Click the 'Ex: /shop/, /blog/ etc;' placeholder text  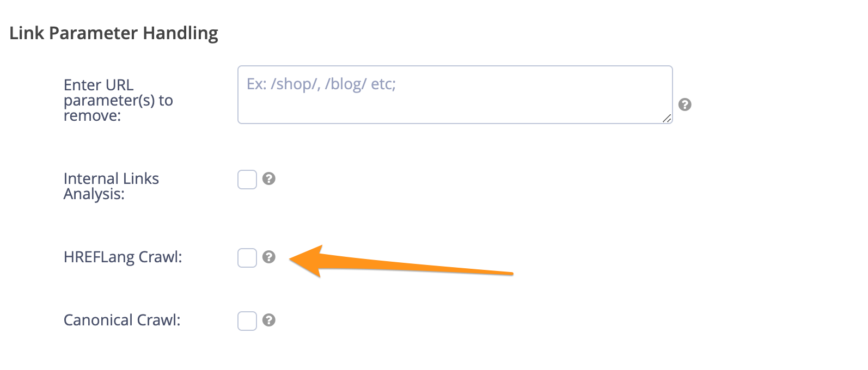[321, 84]
